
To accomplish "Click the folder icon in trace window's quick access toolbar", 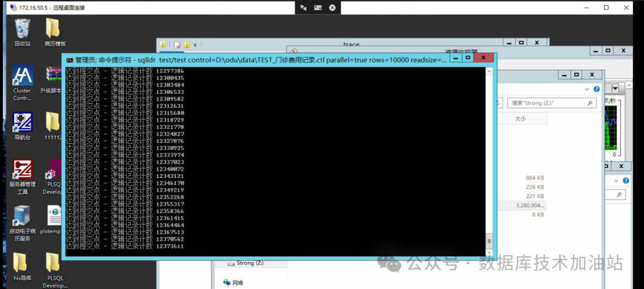I will coord(163,44).
